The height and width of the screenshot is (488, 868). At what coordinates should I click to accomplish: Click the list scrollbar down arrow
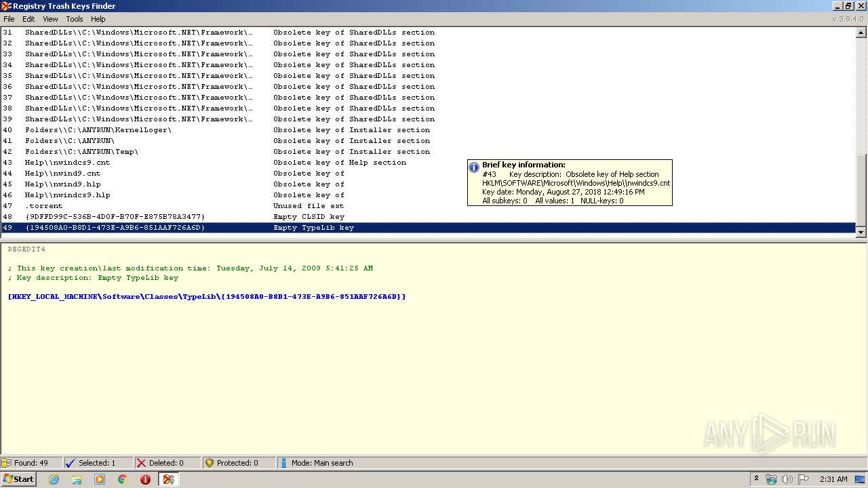(x=861, y=232)
